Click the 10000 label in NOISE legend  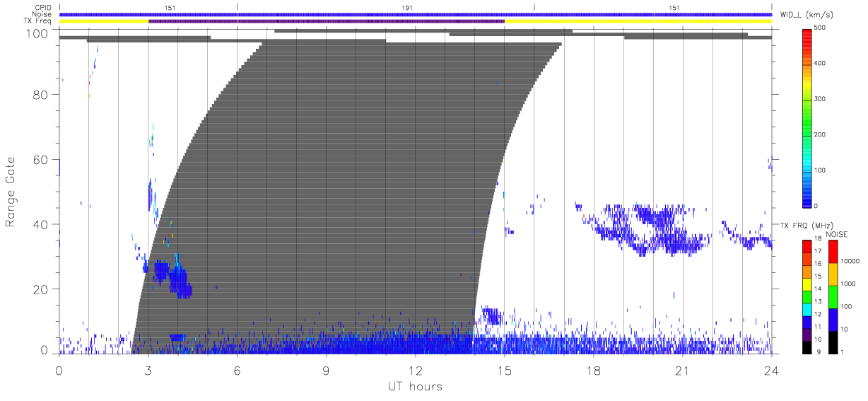(x=850, y=262)
